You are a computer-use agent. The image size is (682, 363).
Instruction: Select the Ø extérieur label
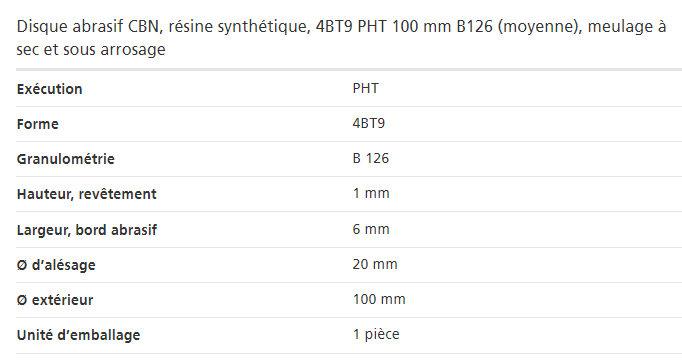pos(55,300)
